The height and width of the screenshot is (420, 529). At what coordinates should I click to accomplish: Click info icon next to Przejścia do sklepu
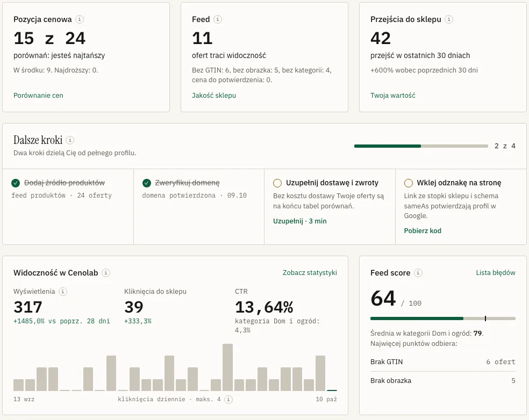(449, 19)
